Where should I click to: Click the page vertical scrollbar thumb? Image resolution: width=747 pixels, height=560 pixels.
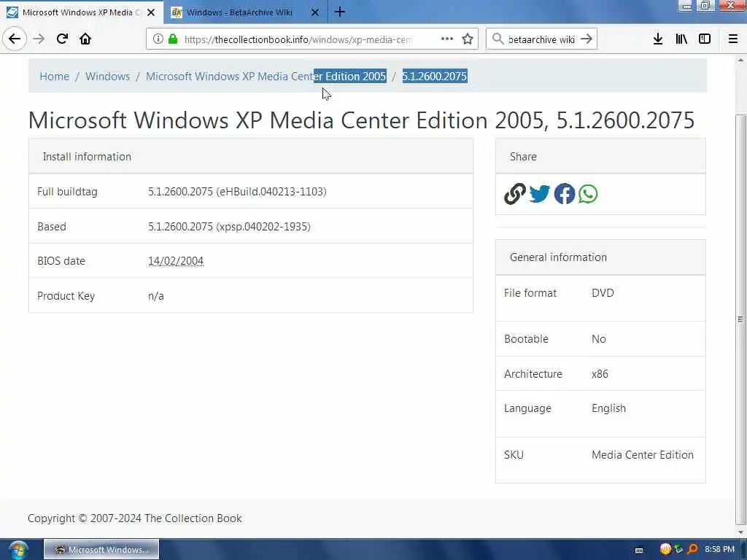740,319
